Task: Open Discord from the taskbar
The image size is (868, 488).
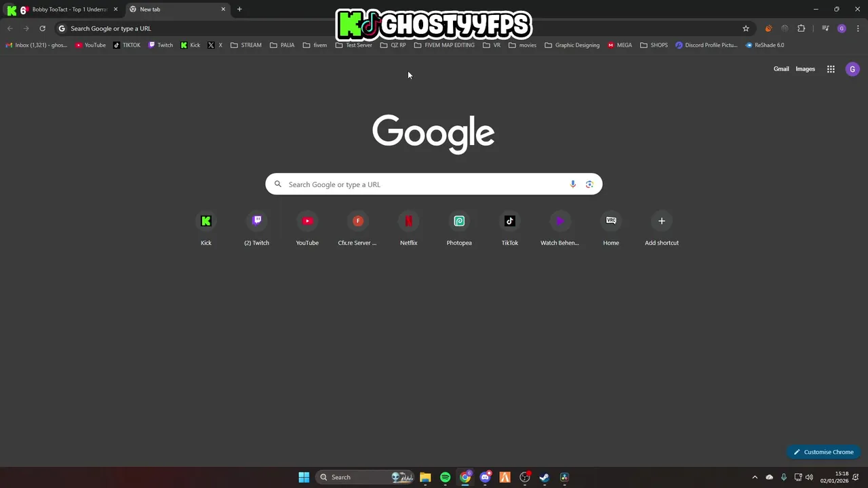Action: point(485,477)
